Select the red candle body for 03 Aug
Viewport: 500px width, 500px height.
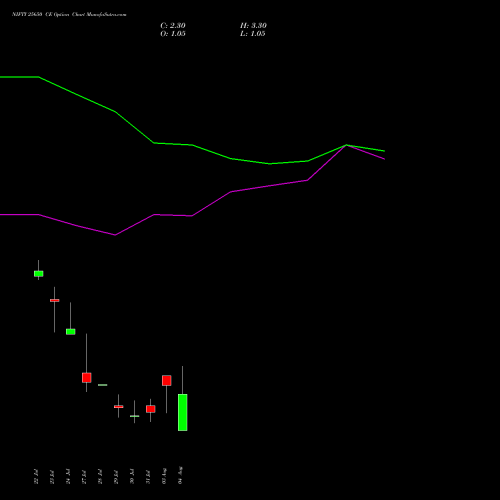pos(167,380)
